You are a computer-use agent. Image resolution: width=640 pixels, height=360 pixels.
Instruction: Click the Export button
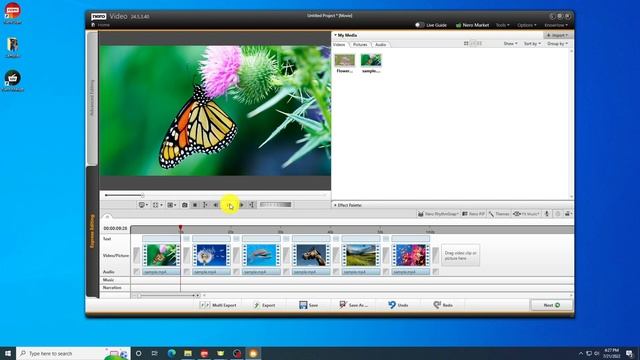tap(264, 305)
